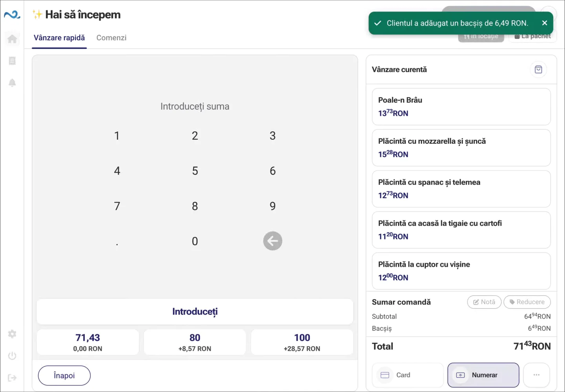Tap keypad digit 4
The height and width of the screenshot is (392, 565).
(117, 171)
